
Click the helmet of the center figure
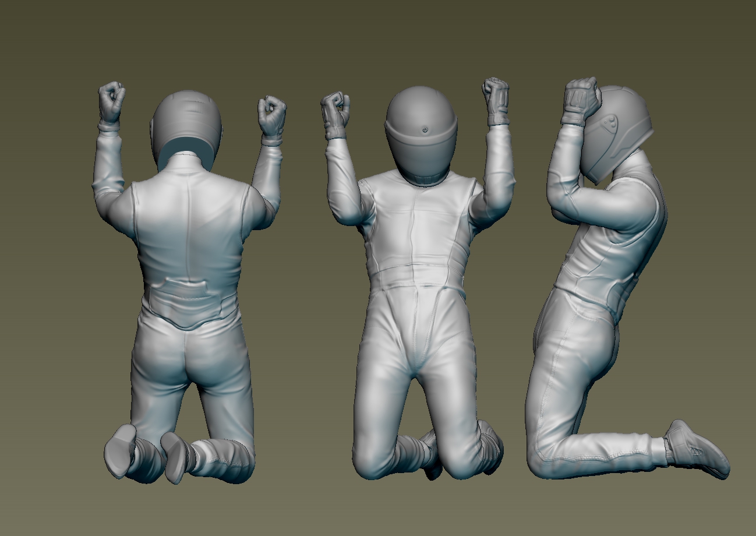click(x=422, y=131)
